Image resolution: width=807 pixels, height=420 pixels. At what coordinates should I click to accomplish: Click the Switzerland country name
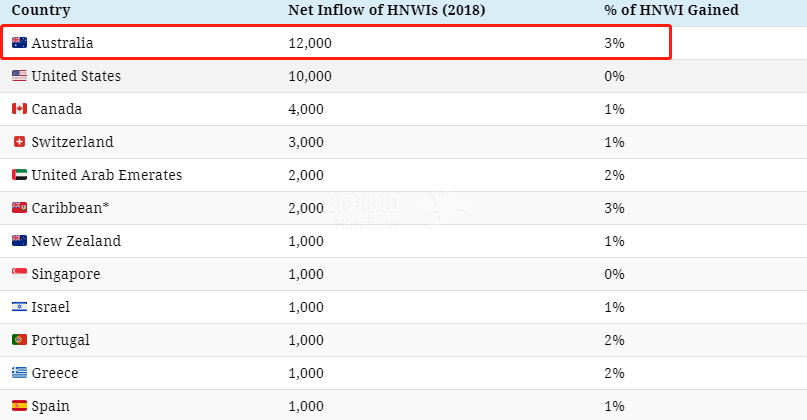click(72, 142)
